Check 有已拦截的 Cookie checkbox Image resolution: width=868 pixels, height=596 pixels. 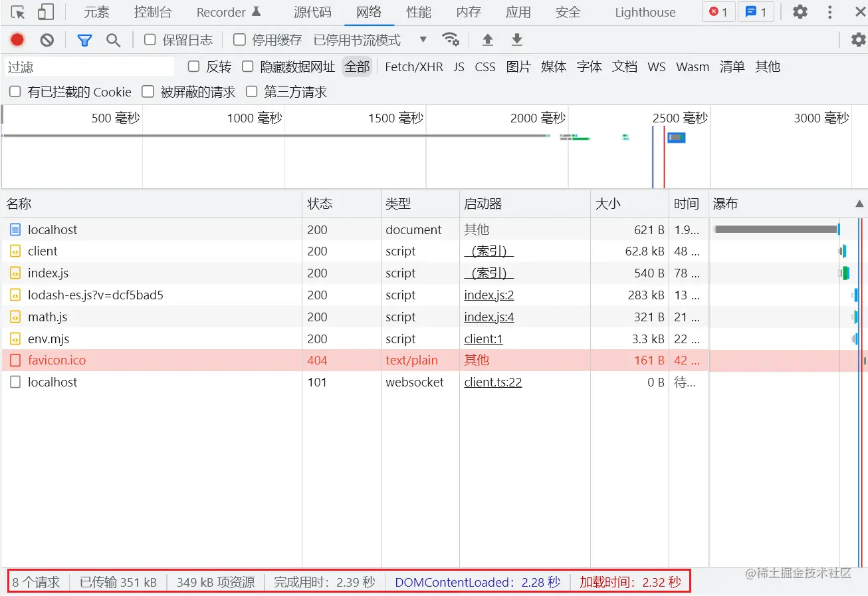click(x=15, y=92)
